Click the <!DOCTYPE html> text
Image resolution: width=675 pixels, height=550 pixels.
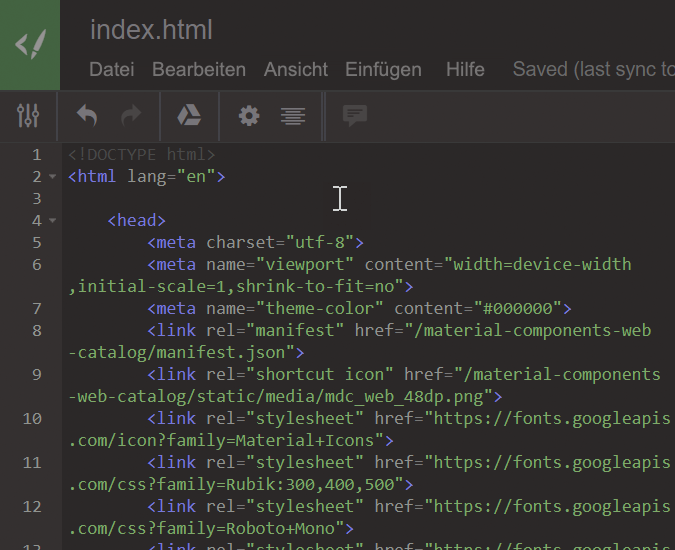coord(142,154)
